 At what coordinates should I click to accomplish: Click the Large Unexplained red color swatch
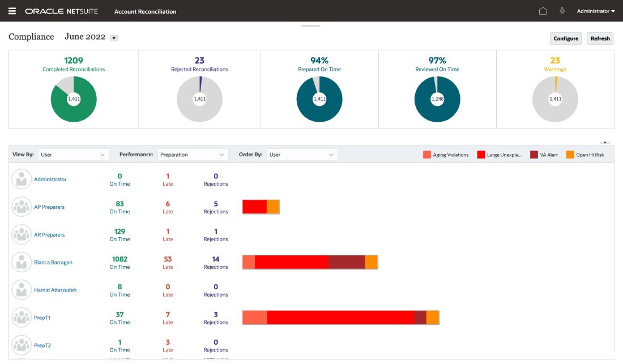coord(482,153)
